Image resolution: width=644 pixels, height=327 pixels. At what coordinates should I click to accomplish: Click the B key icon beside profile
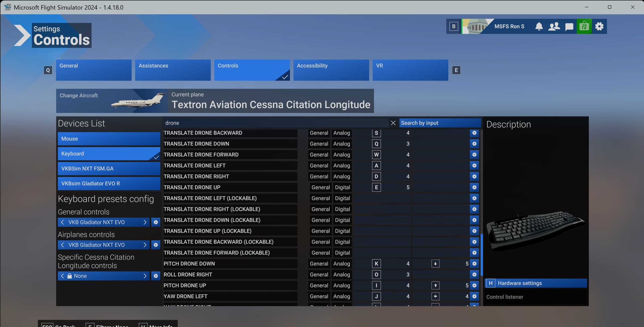pos(453,26)
